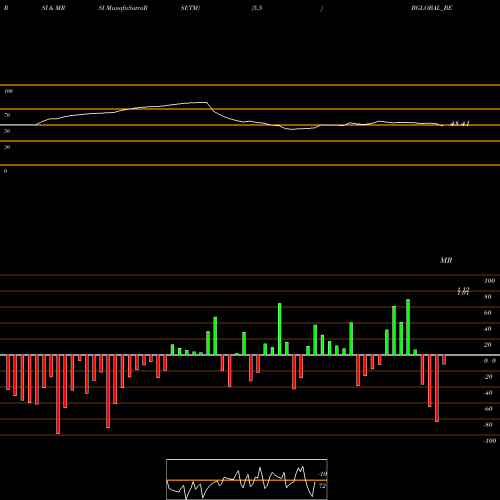Click the tallest green bar in MR histogram
This screenshot has width=500, height=500.
point(408,327)
